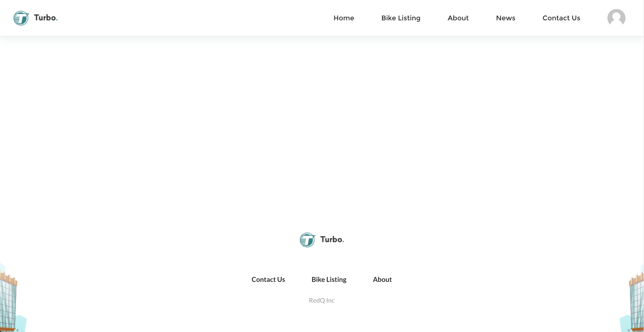Click the right glass skyscraper illustration
Viewport: 644px width, 332px height.
637,302
